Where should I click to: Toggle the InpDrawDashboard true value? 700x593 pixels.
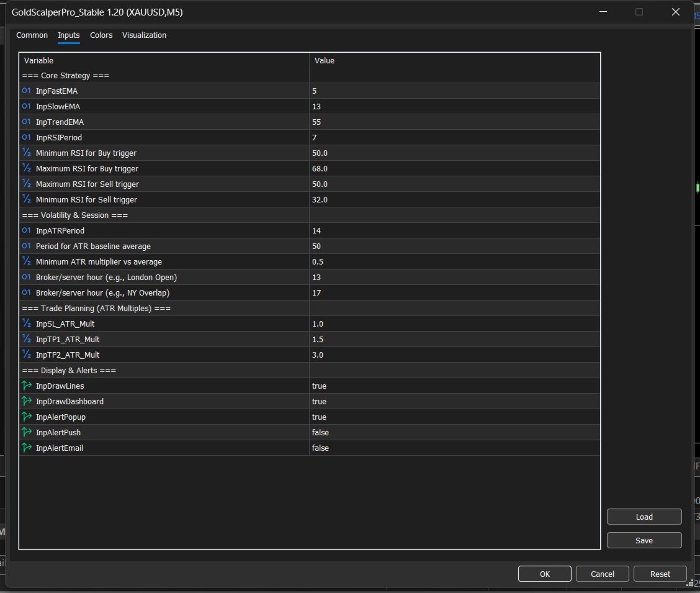click(454, 401)
